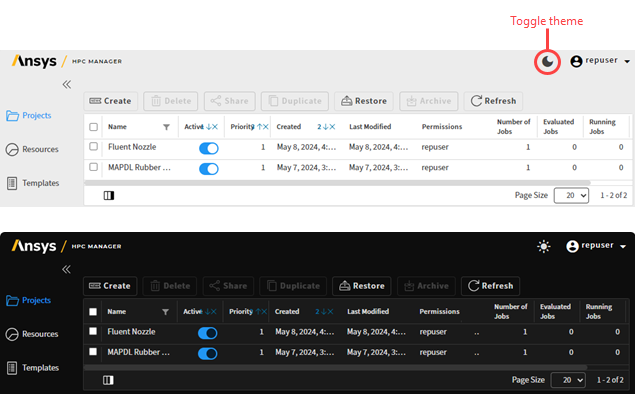Viewport: 635px width, 394px height.
Task: Click MAPDL Rubber project name, dark view
Action: pyautogui.click(x=139, y=352)
